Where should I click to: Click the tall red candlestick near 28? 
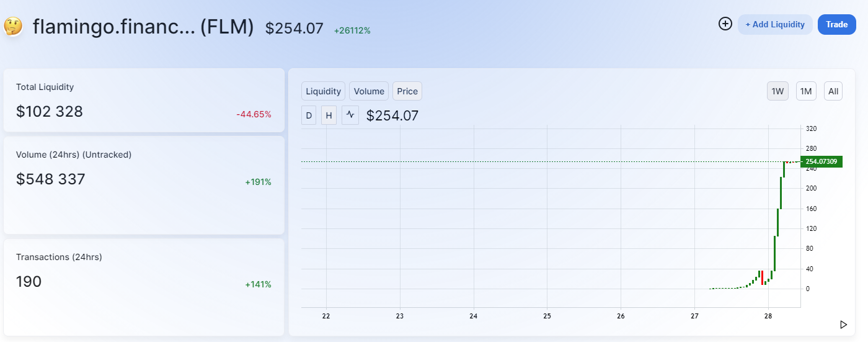[762, 277]
